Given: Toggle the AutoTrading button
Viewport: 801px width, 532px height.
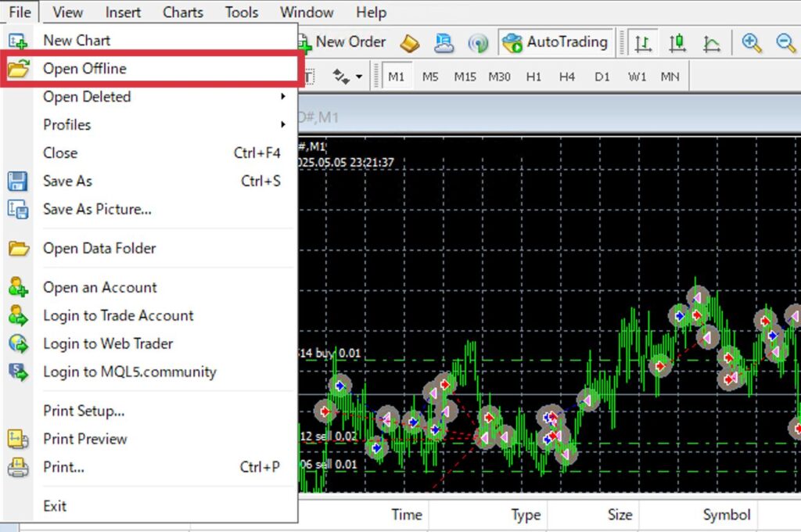Looking at the screenshot, I should pos(556,42).
